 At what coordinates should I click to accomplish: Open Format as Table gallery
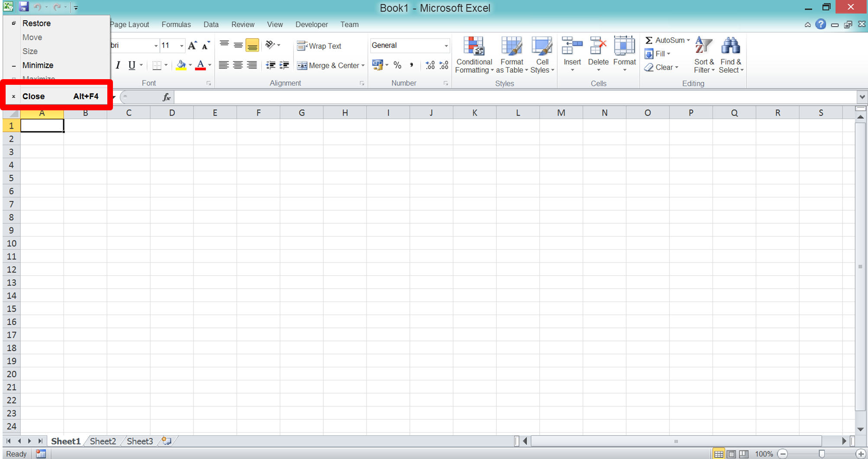click(x=512, y=55)
